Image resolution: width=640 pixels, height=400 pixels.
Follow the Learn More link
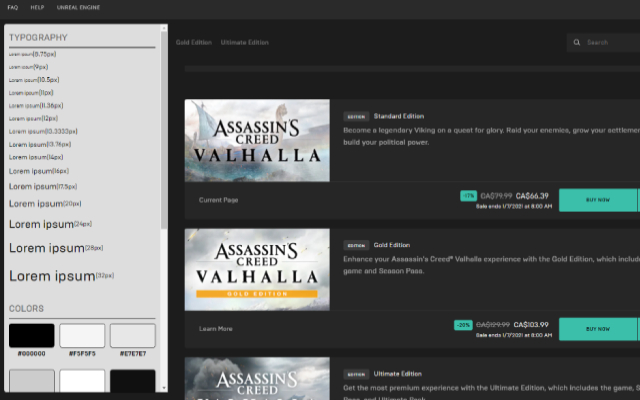(x=215, y=328)
